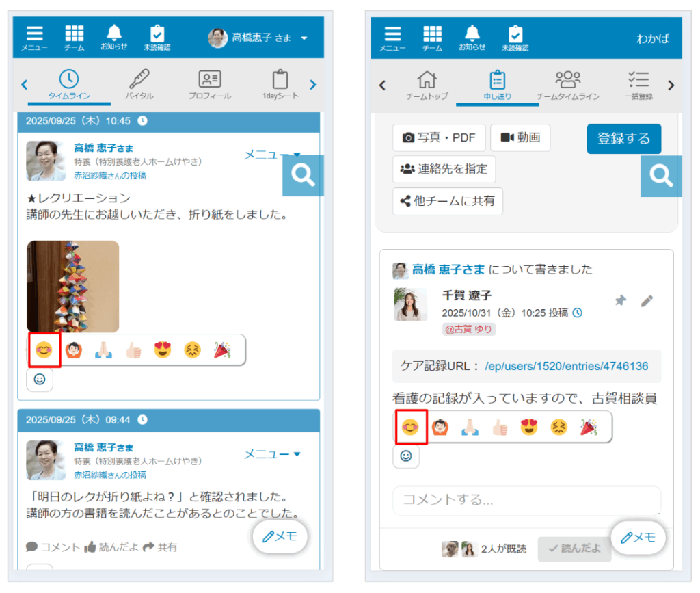Click the right chevron to reveal more tabs
The width and height of the screenshot is (700, 593).
click(x=313, y=84)
